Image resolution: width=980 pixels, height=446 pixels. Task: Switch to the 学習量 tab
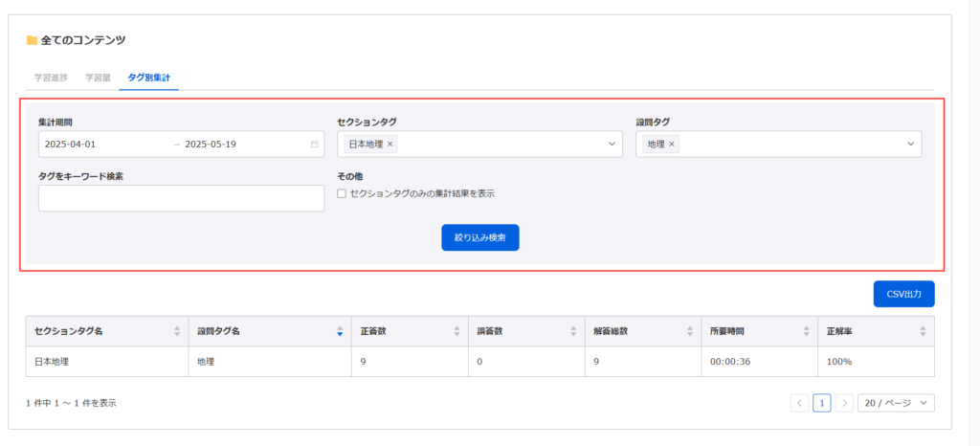pyautogui.click(x=98, y=78)
